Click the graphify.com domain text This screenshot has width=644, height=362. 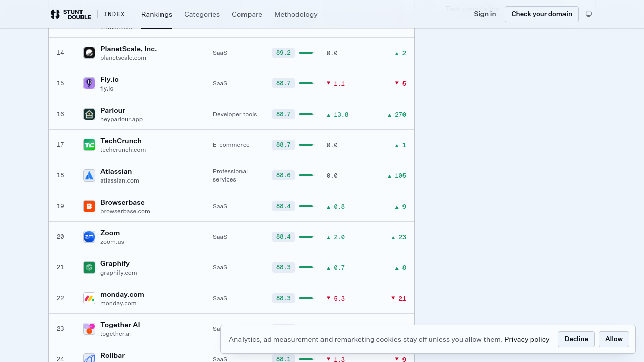click(x=118, y=273)
